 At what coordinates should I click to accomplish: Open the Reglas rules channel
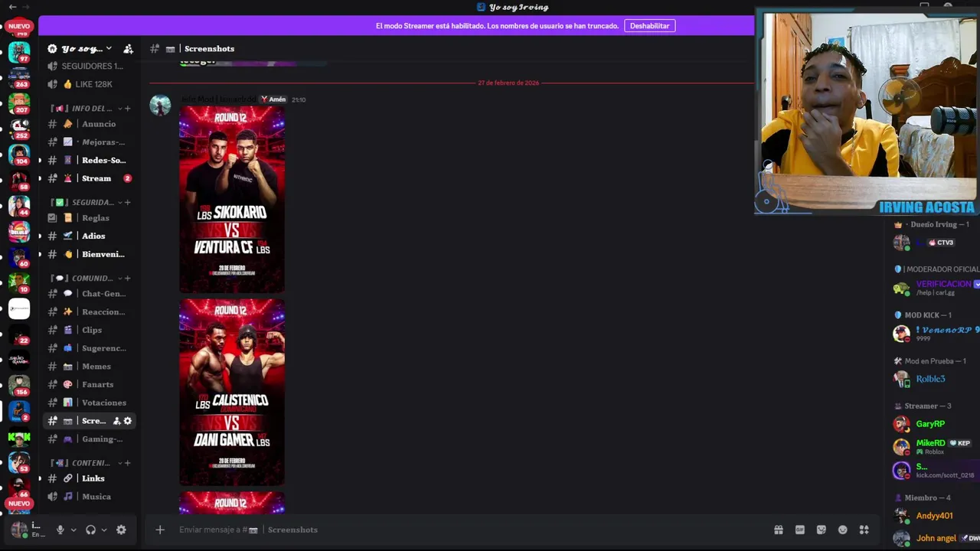[90, 218]
